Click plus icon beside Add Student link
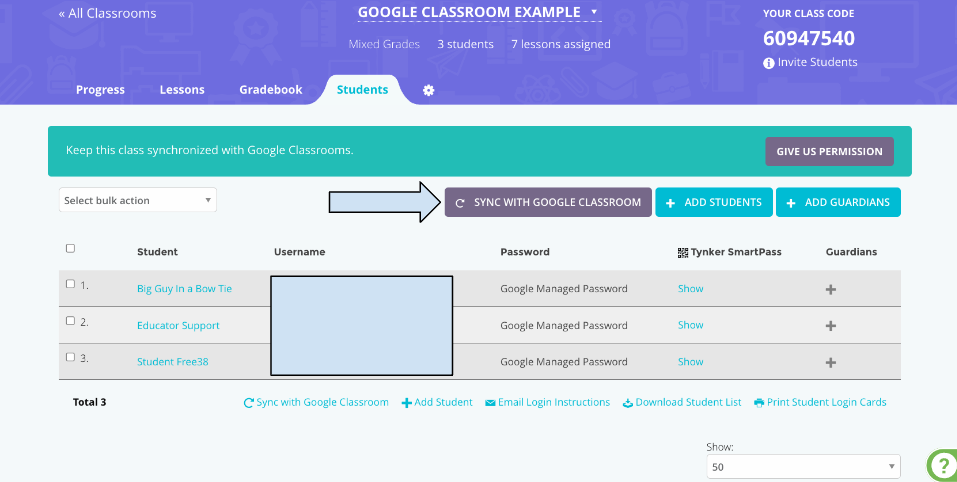 406,403
